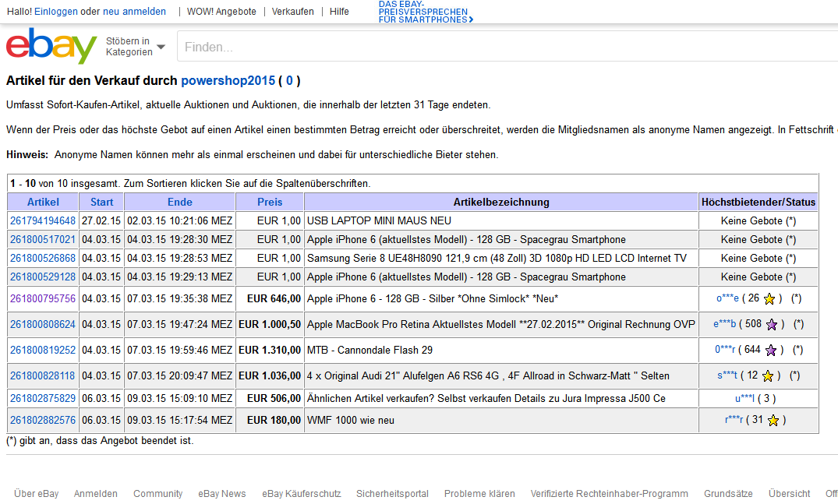Open the Stöbern in Kategorien dropdown
This screenshot has width=838, height=504.
click(135, 47)
